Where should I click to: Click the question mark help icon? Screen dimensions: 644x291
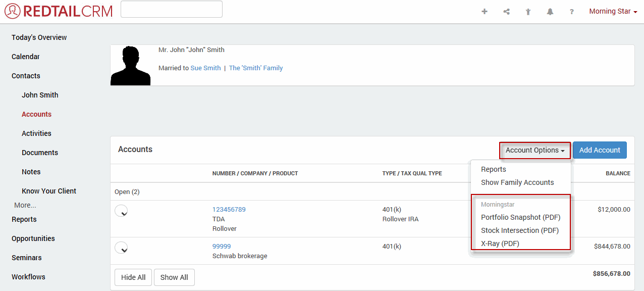click(572, 12)
